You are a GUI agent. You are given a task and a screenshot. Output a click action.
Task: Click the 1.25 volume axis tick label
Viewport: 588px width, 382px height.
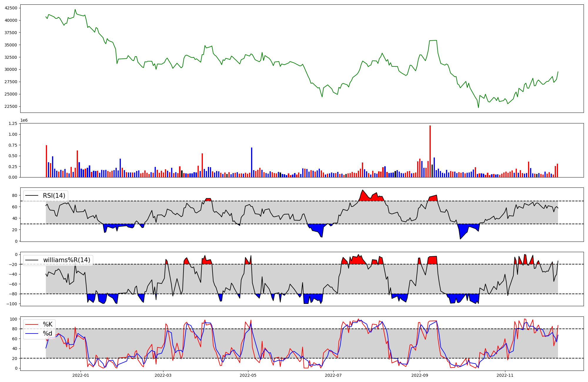13,124
